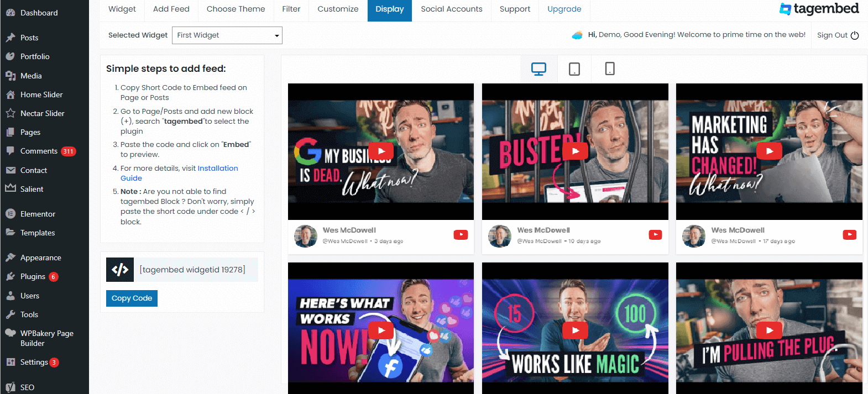This screenshot has height=394, width=868.
Task: Click the Sign Out text
Action: 832,35
